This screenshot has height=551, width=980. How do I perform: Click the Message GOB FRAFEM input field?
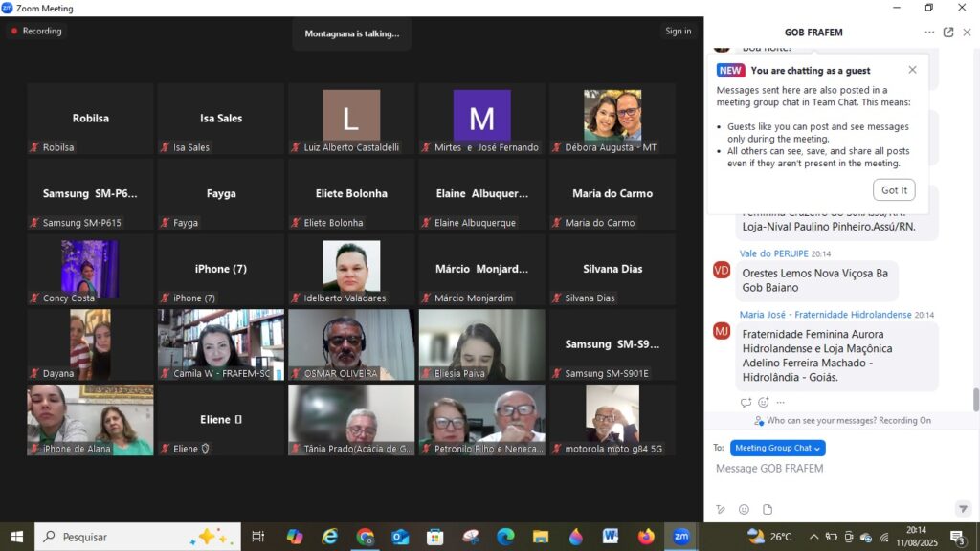[833, 469]
